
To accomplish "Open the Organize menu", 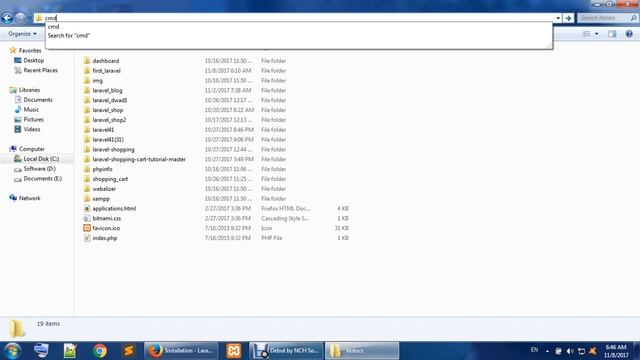I will click(22, 34).
